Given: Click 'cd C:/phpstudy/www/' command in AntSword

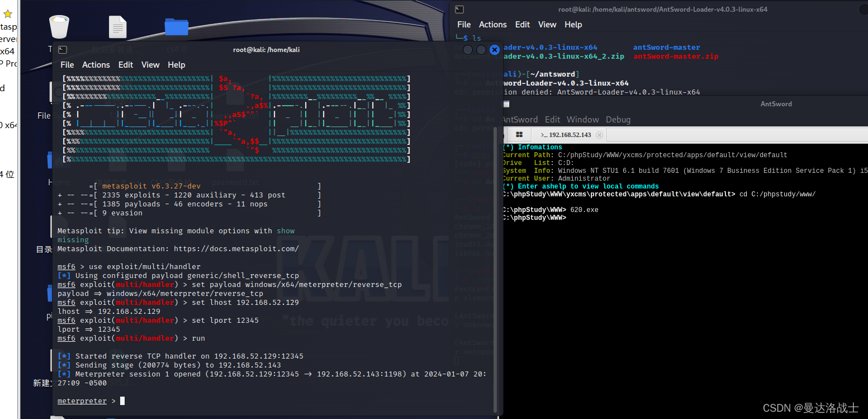Looking at the screenshot, I should [x=777, y=195].
